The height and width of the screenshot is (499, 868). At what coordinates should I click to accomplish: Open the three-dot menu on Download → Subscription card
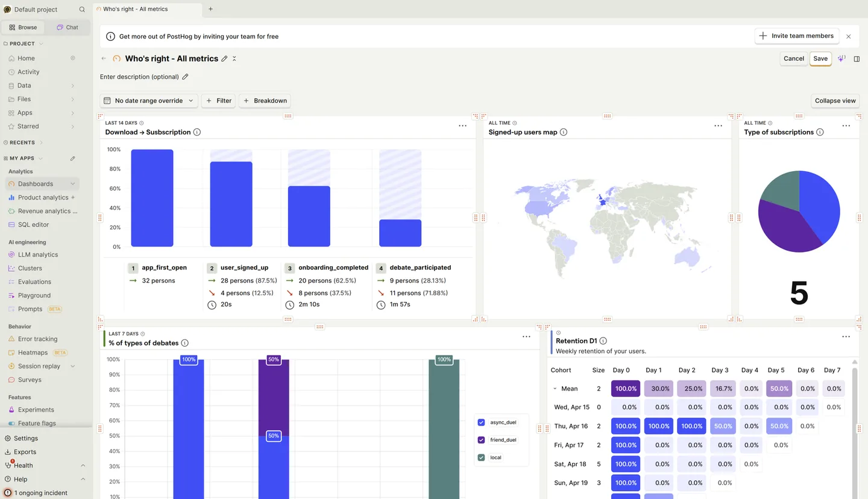coord(462,126)
